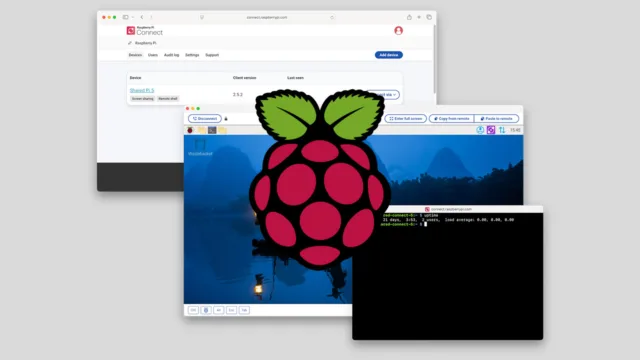The image size is (640, 360).
Task: Click the Raspberry Pi Connect logo in browser
Action: click(x=144, y=31)
